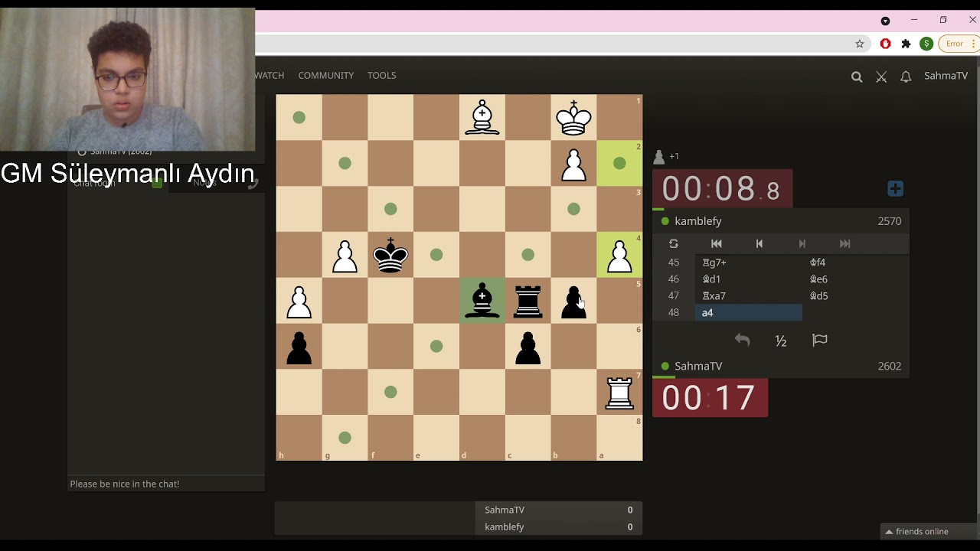The image size is (980, 551).
Task: Offer a draw with the ½ icon
Action: [x=781, y=341]
